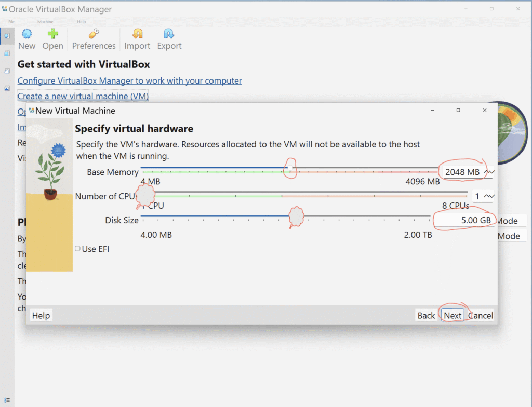Open the Help menu in menu bar
Screen dimensions: 532x407
(x=81, y=22)
